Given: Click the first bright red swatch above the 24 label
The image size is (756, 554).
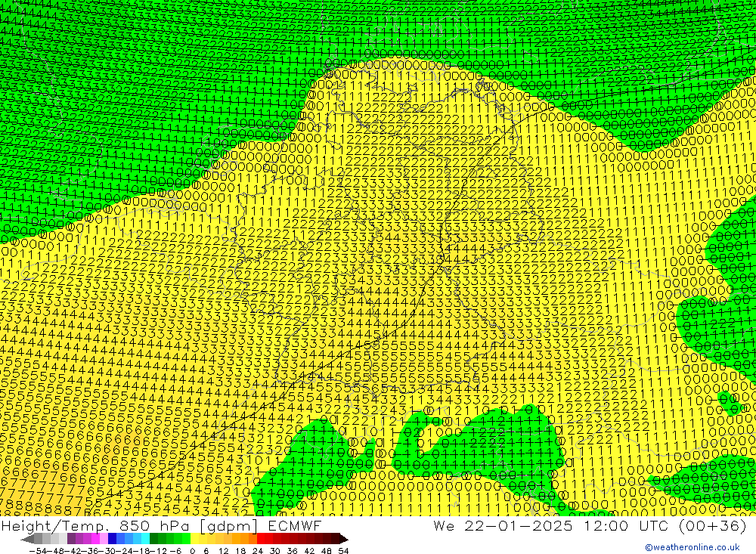Looking at the screenshot, I should point(261,539).
